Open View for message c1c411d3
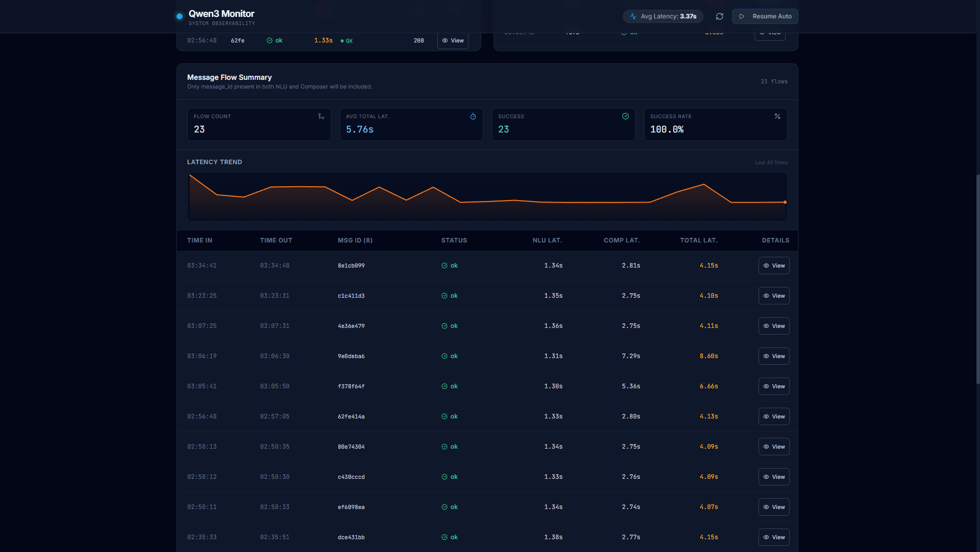The height and width of the screenshot is (552, 980). pyautogui.click(x=773, y=296)
